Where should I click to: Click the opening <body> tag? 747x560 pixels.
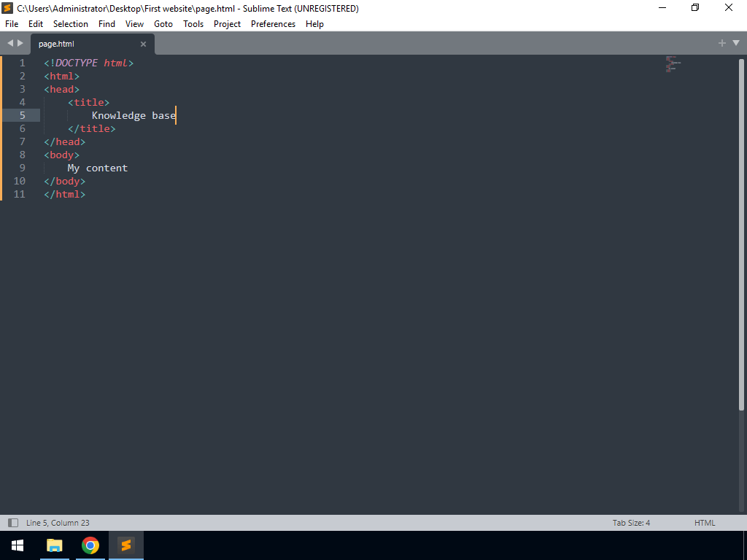(61, 155)
